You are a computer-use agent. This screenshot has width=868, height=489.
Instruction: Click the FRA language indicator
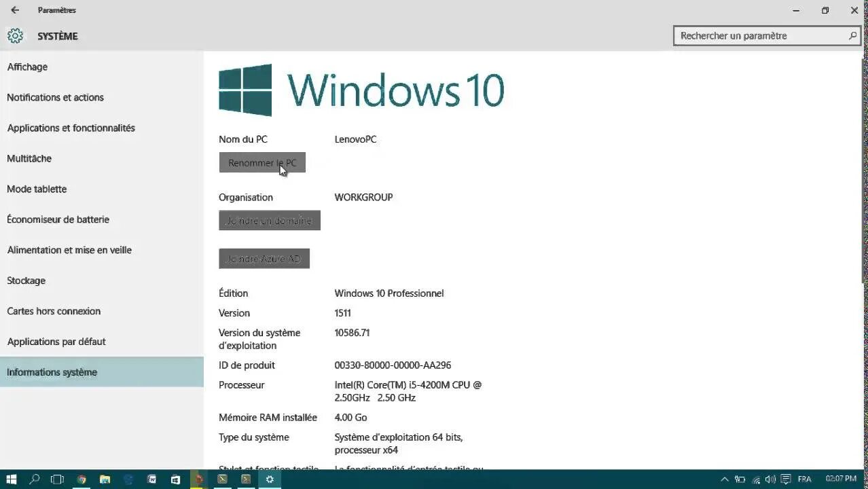click(804, 479)
